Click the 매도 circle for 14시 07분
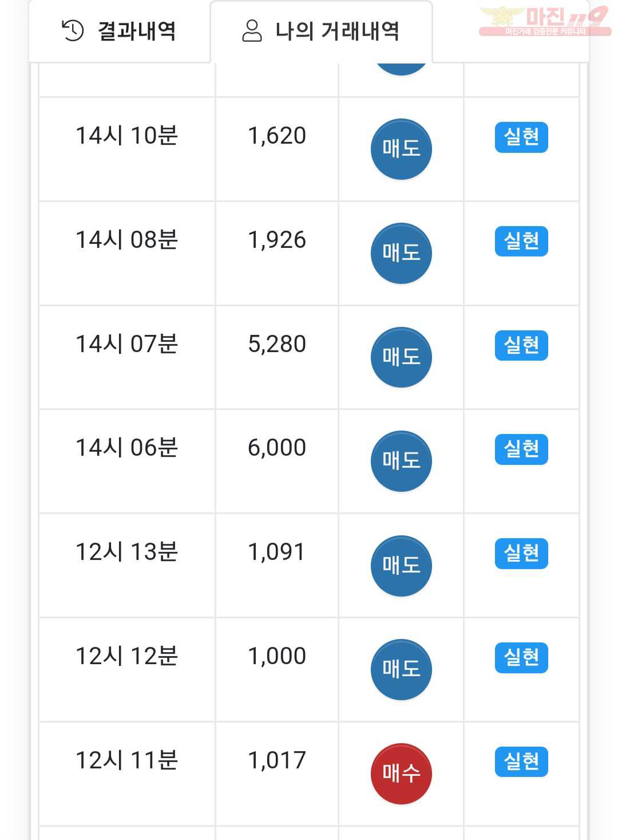The height and width of the screenshot is (840, 618). pyautogui.click(x=401, y=357)
